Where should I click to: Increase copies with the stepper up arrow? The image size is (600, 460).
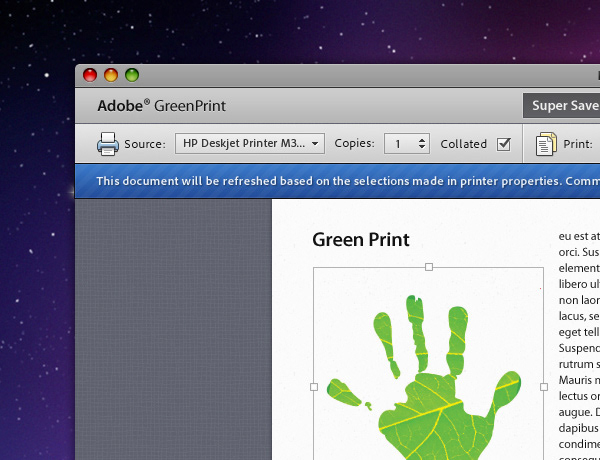[422, 140]
